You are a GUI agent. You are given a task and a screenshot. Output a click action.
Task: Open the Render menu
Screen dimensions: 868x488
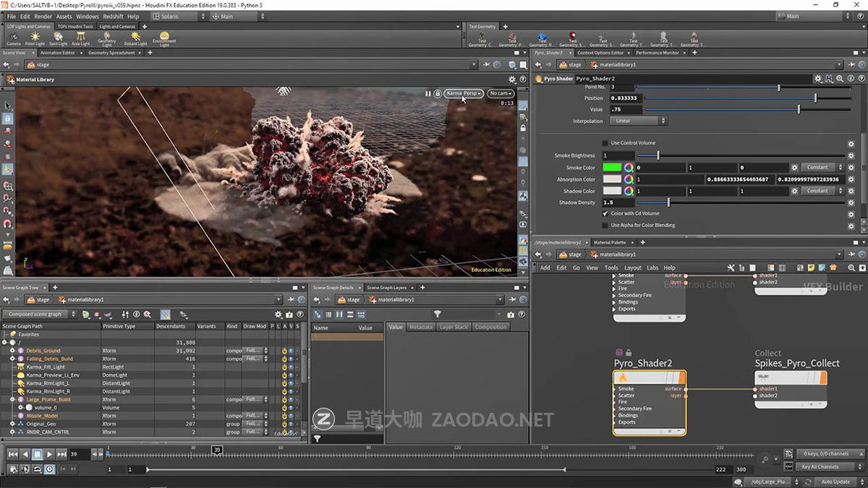[43, 16]
